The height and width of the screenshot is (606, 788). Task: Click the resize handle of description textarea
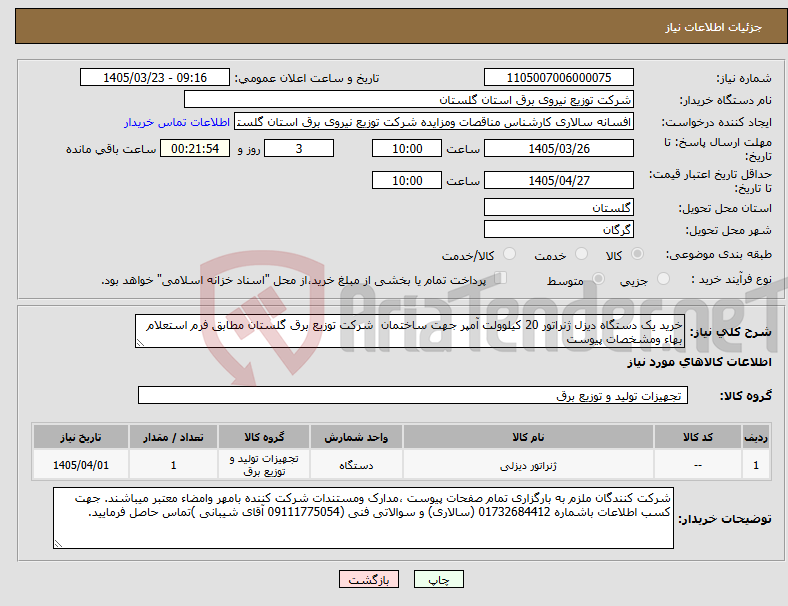pyautogui.click(x=140, y=343)
